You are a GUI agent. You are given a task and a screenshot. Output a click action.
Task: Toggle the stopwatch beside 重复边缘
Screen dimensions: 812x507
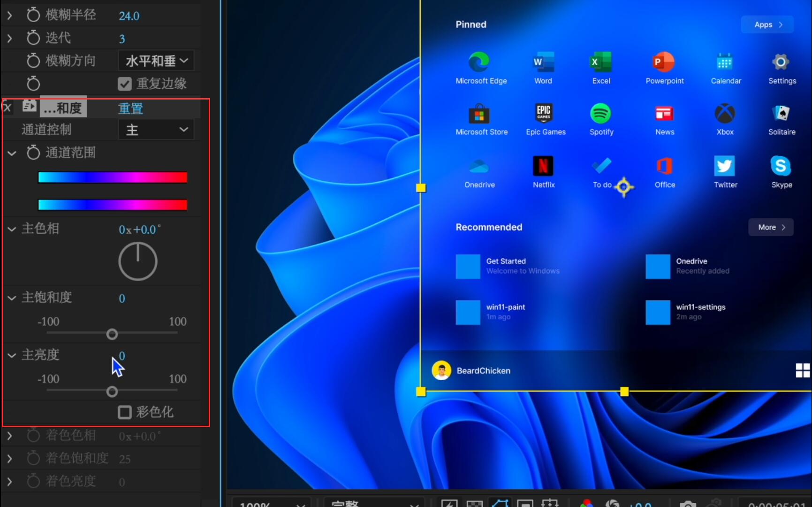[33, 84]
